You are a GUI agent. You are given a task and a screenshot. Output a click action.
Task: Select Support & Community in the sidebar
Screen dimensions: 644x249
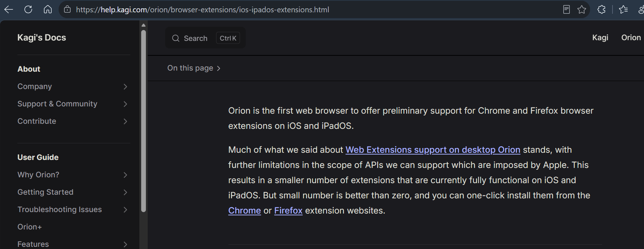(x=57, y=104)
